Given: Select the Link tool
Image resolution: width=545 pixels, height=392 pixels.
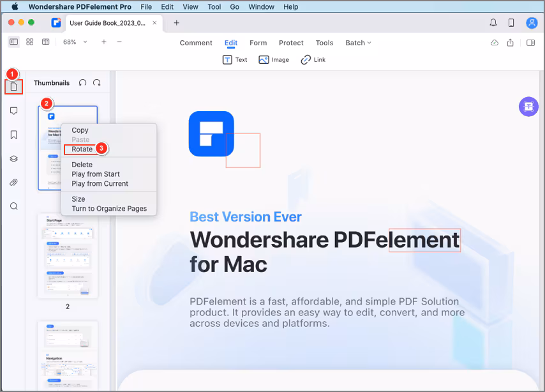Looking at the screenshot, I should pyautogui.click(x=313, y=60).
